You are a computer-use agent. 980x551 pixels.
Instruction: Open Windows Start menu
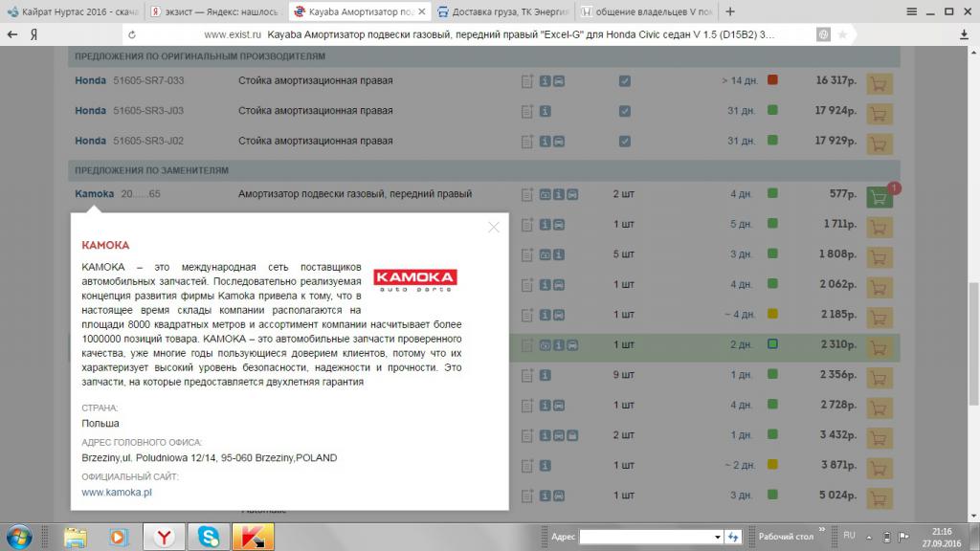point(19,538)
